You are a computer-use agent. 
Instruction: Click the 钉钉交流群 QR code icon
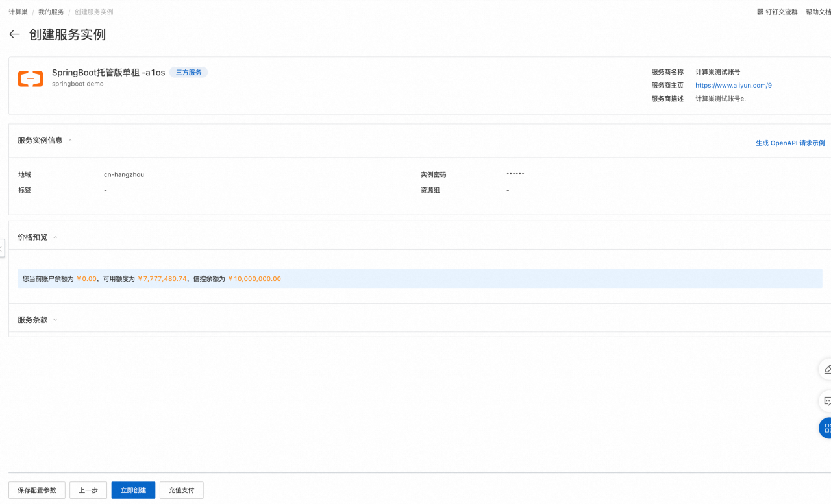coord(760,12)
